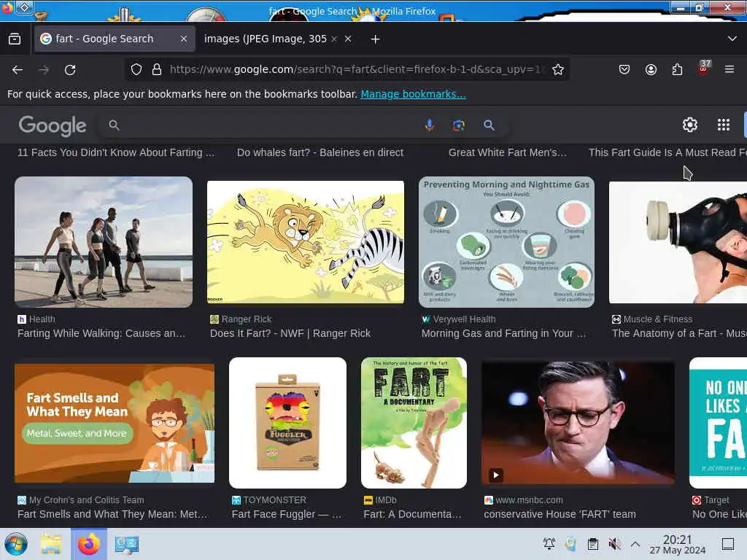Open the Save to Pocket button
This screenshot has height=560, width=747.
point(624,69)
